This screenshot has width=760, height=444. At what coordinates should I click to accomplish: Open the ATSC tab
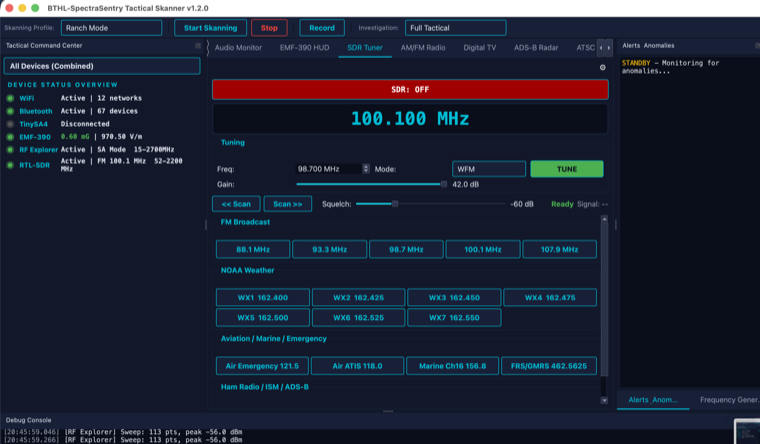[x=585, y=48]
